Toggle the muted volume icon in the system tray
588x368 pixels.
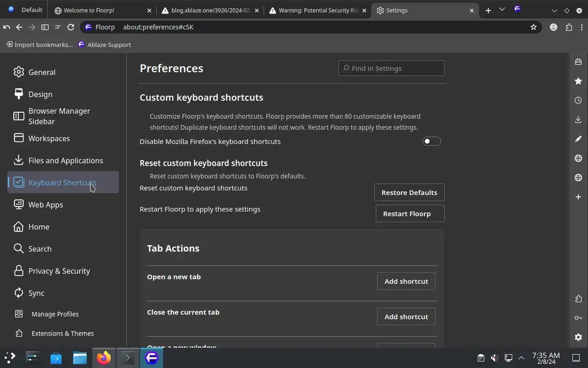point(494,358)
